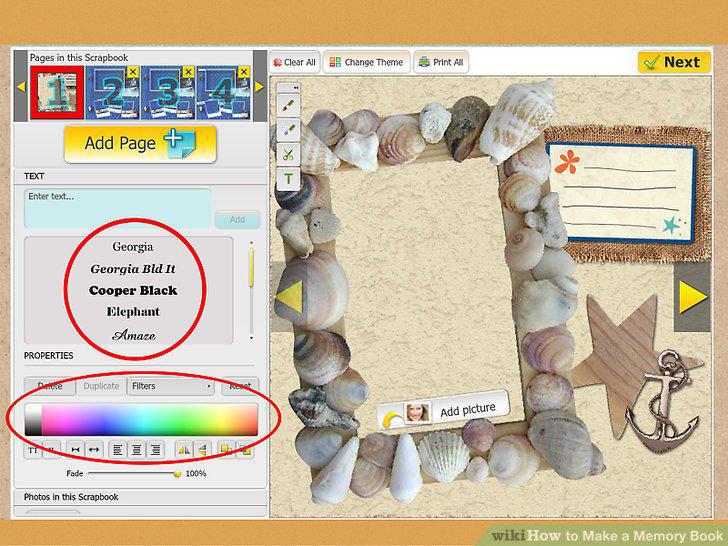Select the scissors cut tool
Viewport: 728px width, 546px height.
288,155
